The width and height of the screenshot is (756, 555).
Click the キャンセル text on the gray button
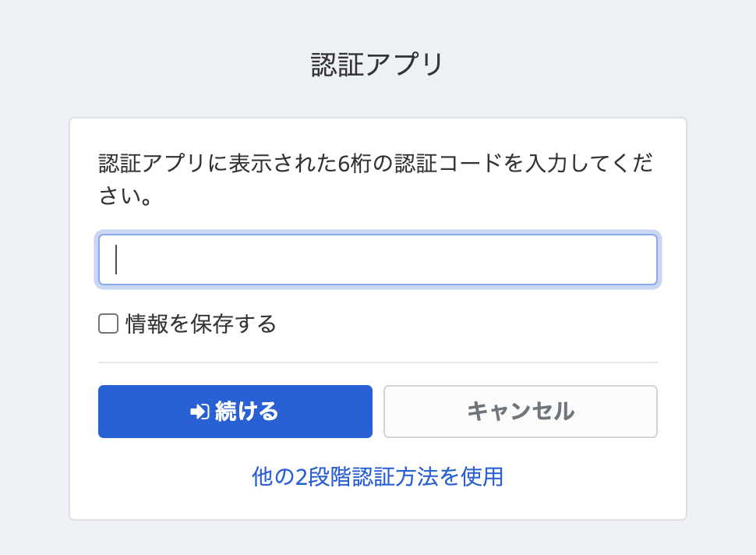521,412
